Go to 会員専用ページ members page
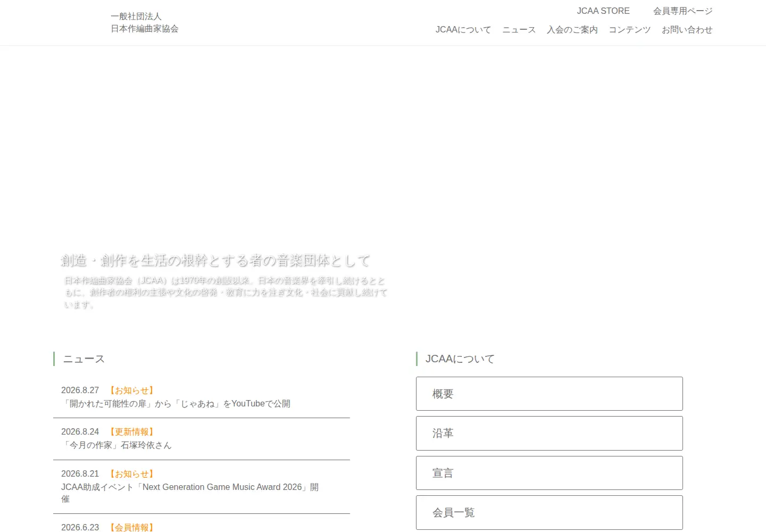 683,11
